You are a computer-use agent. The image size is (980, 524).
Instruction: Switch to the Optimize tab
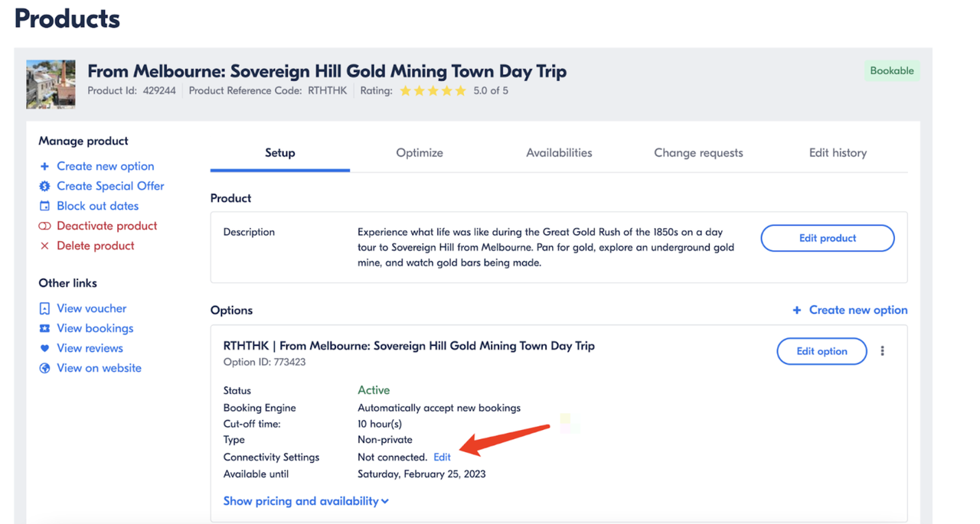pos(420,153)
